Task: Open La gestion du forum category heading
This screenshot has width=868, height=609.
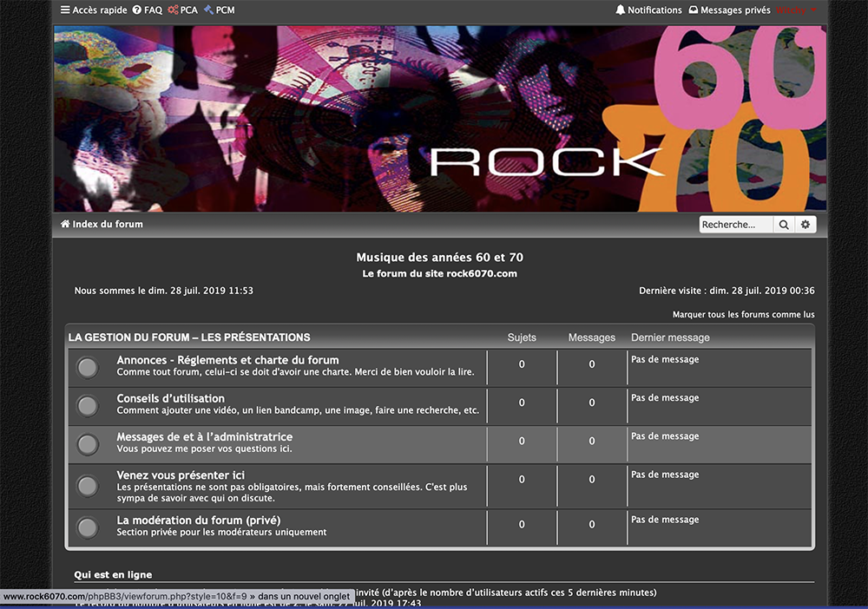Action: [x=189, y=337]
